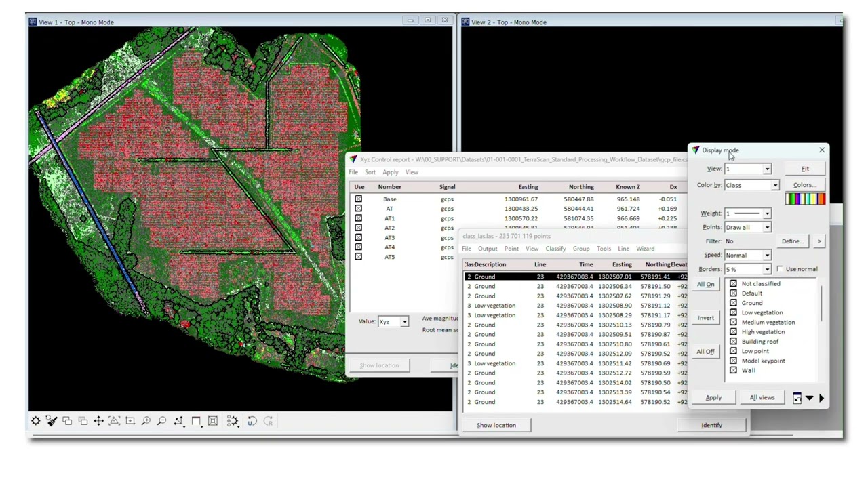
Task: Open the Speed Normal dropdown
Action: 767,256
